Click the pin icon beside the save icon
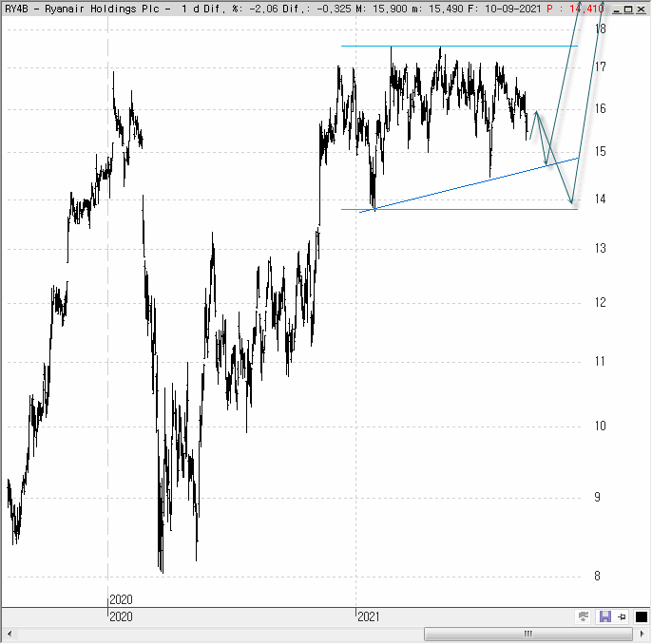This screenshot has height=644, width=652. click(x=623, y=617)
